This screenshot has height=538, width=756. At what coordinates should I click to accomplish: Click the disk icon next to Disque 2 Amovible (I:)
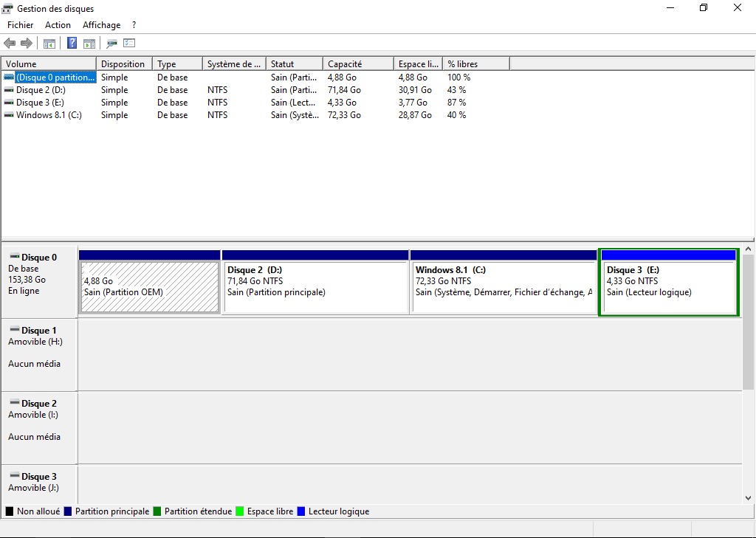[x=15, y=402]
